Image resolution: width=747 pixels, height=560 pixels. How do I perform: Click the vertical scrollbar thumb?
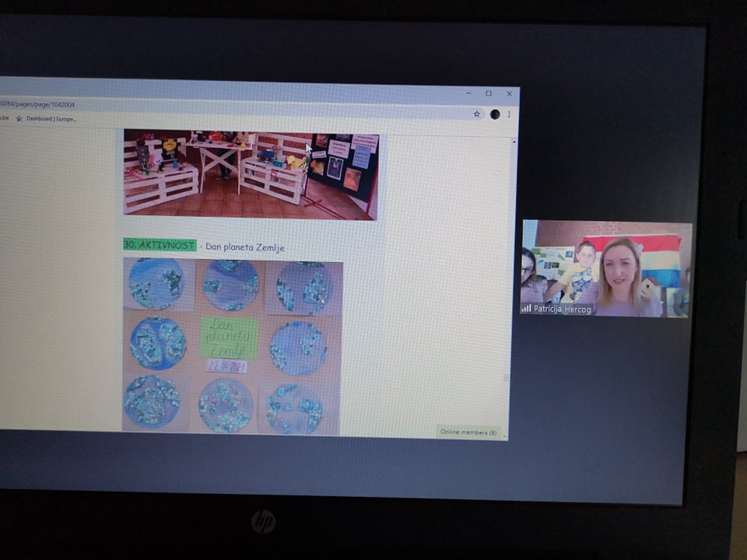[506, 378]
